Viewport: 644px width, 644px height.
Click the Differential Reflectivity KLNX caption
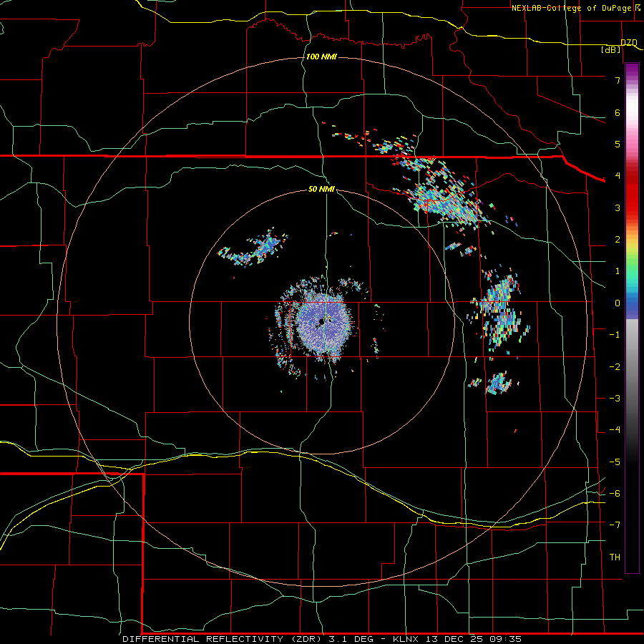click(322, 639)
